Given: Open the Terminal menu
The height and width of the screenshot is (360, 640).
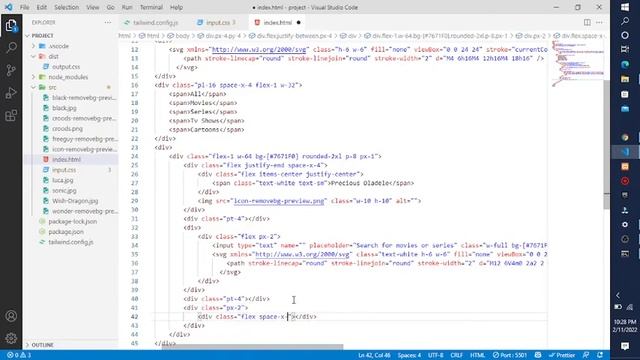Looking at the screenshot, I should pos(151,7).
